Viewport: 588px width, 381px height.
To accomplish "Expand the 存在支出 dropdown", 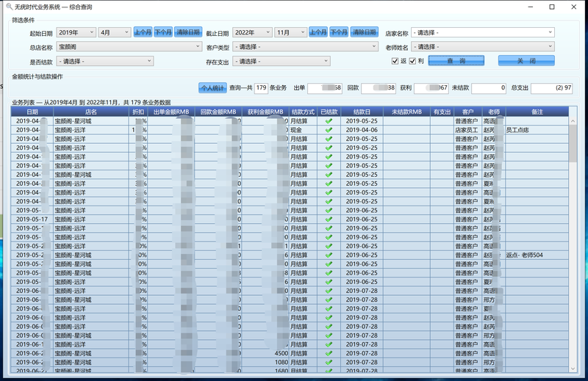I will click(x=282, y=61).
